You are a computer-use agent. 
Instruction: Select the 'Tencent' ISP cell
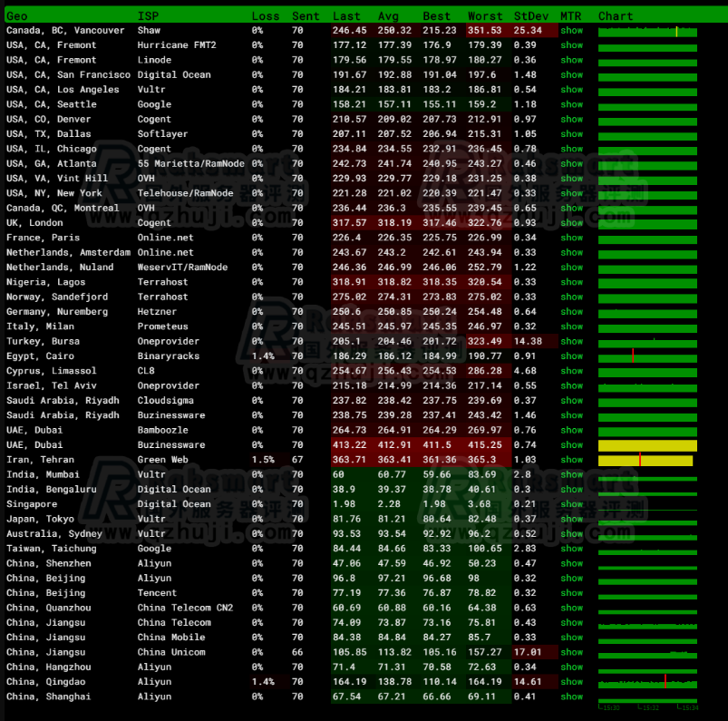157,593
